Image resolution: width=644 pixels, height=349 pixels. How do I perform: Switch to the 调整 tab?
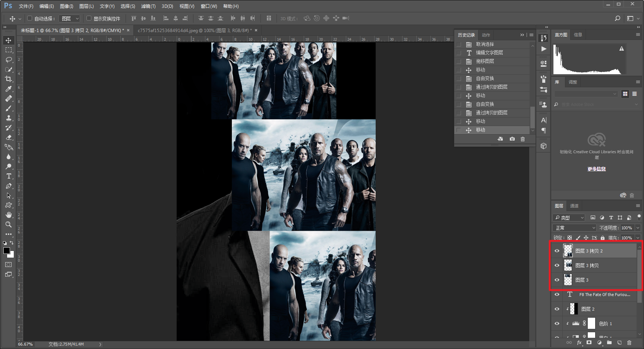coord(573,82)
